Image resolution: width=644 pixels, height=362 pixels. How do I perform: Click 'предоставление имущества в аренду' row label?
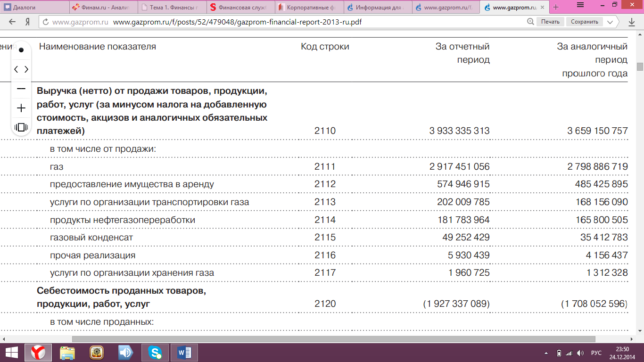click(132, 184)
